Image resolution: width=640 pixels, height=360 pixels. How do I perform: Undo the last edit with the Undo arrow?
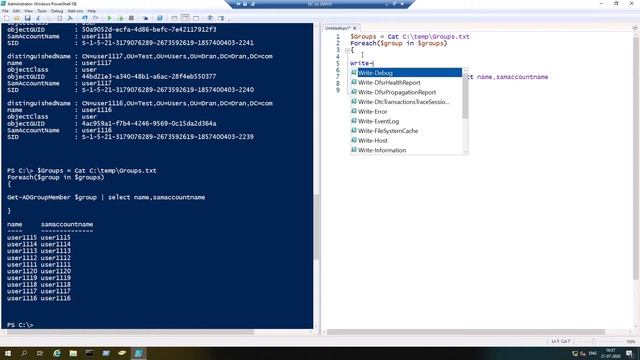click(x=84, y=18)
